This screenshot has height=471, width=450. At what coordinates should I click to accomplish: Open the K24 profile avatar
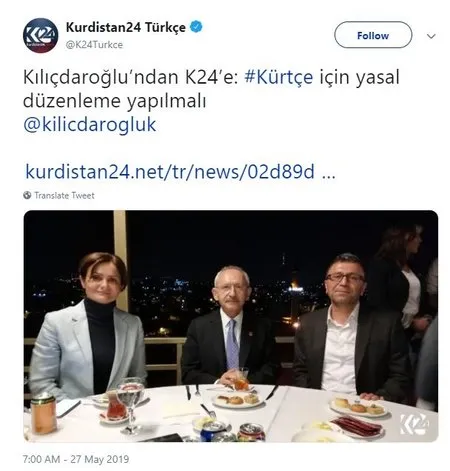point(40,35)
